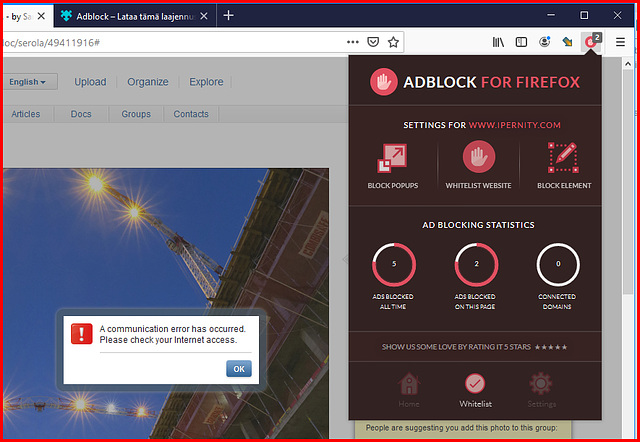
Task: Click the Adblock extension toolbar icon
Action: (x=591, y=42)
